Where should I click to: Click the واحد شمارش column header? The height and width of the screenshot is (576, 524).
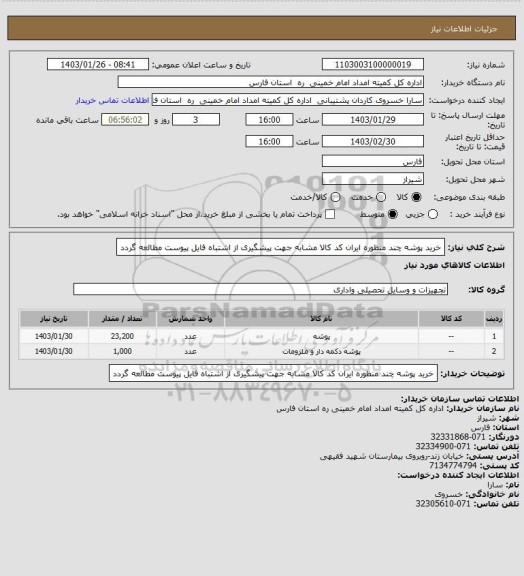click(x=190, y=319)
